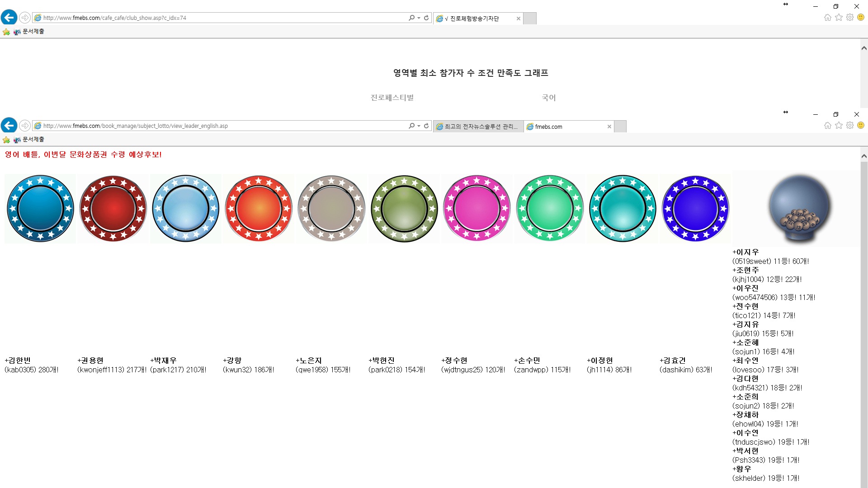Open 문서제출 favorite in front window bar

point(29,140)
